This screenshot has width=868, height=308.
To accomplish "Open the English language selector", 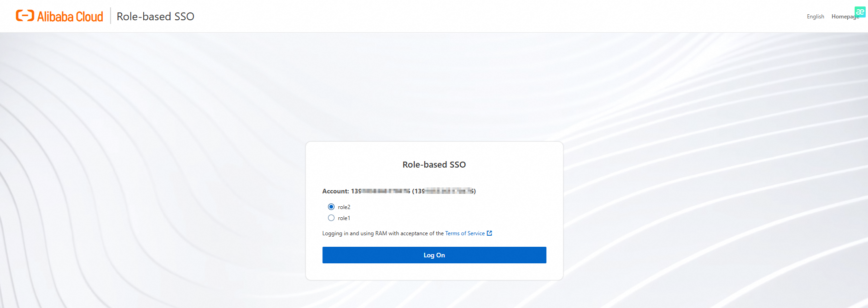I will (x=815, y=17).
